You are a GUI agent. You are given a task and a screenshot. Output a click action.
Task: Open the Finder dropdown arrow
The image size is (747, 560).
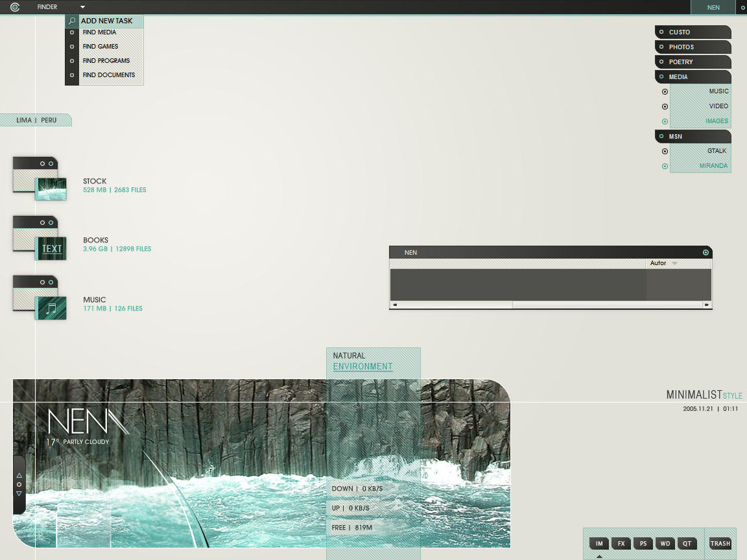[82, 7]
